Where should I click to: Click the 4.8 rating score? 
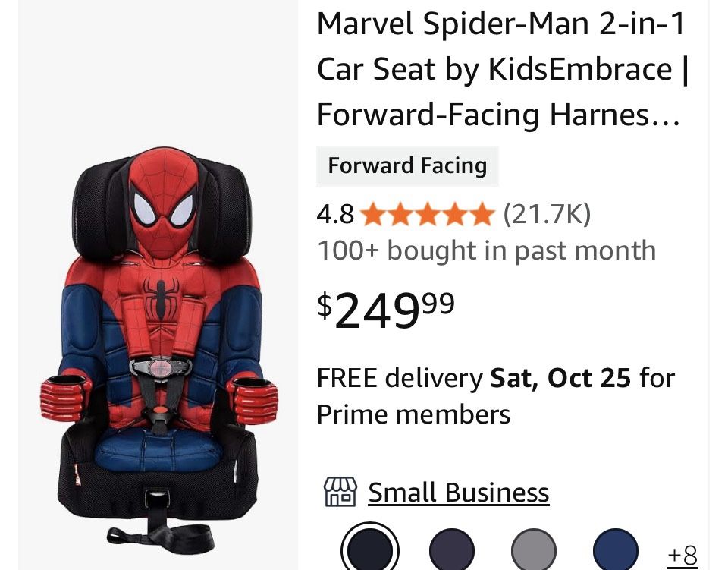(337, 215)
